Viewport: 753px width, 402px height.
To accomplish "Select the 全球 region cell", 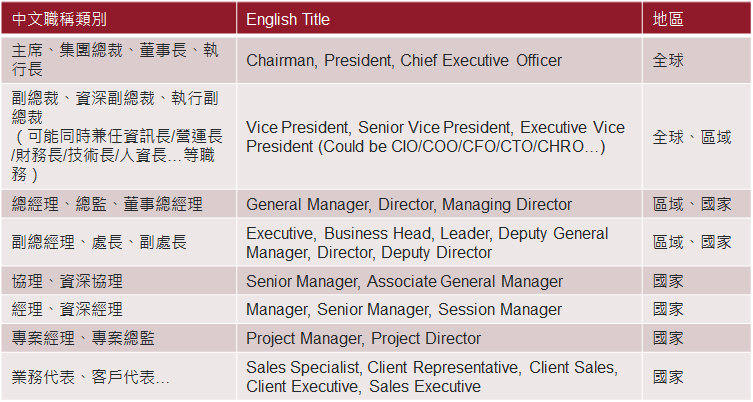I will (668, 61).
